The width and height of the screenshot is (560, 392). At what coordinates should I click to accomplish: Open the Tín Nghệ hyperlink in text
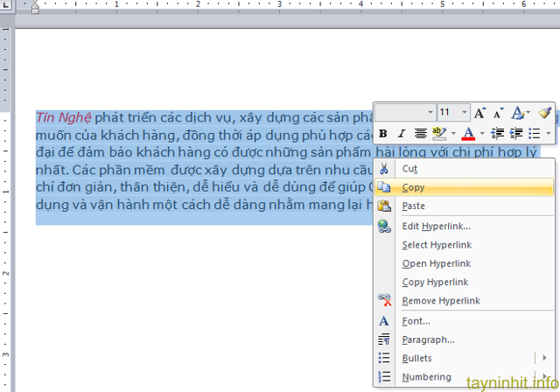(x=63, y=117)
